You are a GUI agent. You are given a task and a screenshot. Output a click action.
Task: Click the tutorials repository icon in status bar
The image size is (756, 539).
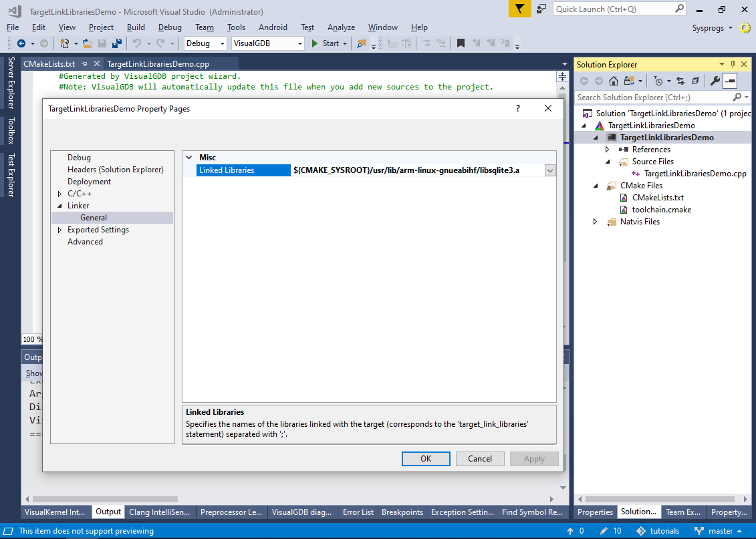(x=641, y=531)
